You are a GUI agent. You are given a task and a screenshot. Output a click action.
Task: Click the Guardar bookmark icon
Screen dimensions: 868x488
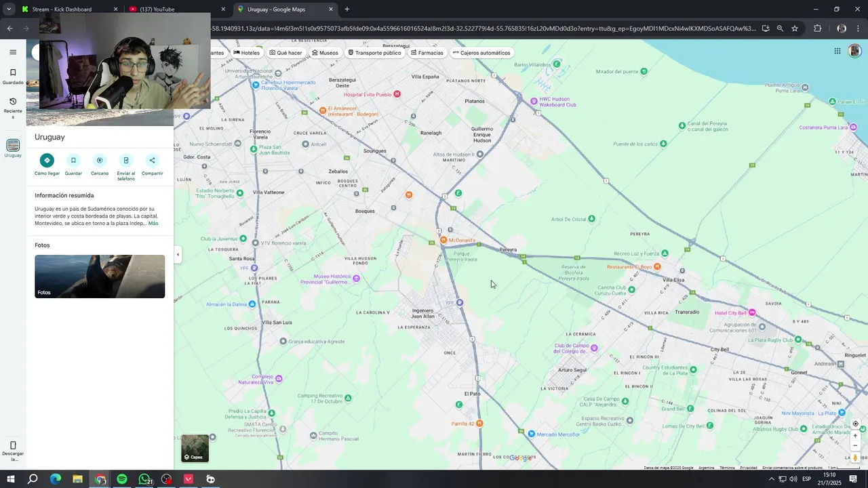[x=73, y=161]
